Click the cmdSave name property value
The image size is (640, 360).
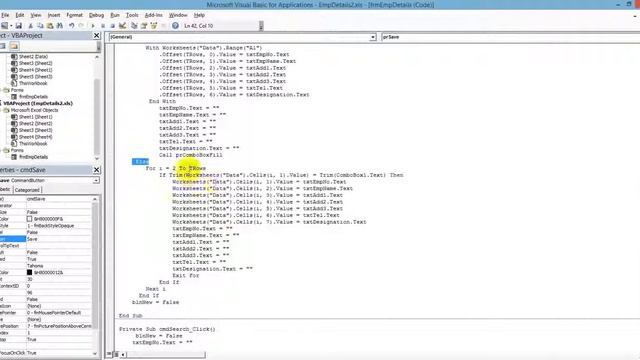tap(59, 199)
